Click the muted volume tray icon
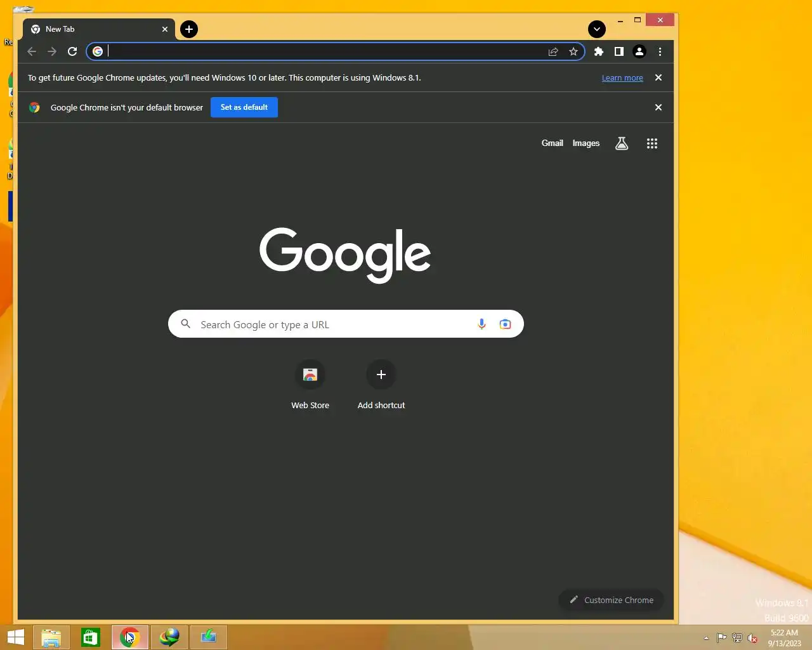This screenshot has width=812, height=650. click(752, 638)
